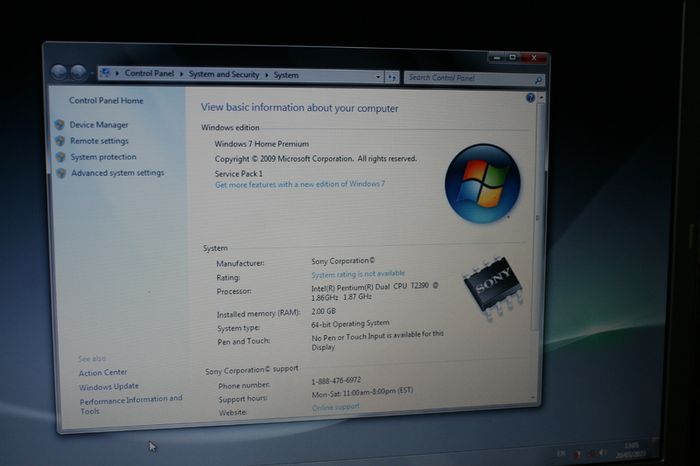Open Action Center
Image resolution: width=700 pixels, height=466 pixels.
click(x=103, y=372)
